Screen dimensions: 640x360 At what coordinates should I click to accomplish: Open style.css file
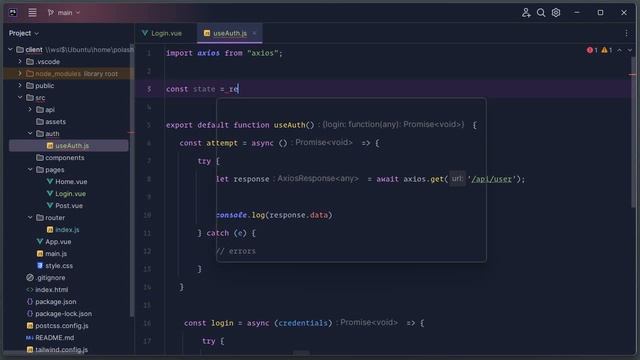[x=55, y=266]
